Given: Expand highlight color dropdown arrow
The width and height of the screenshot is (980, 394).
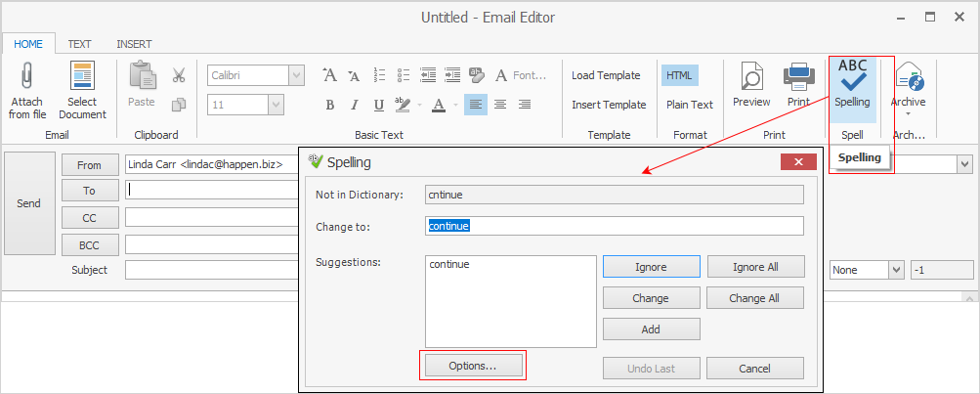Looking at the screenshot, I should [x=419, y=105].
